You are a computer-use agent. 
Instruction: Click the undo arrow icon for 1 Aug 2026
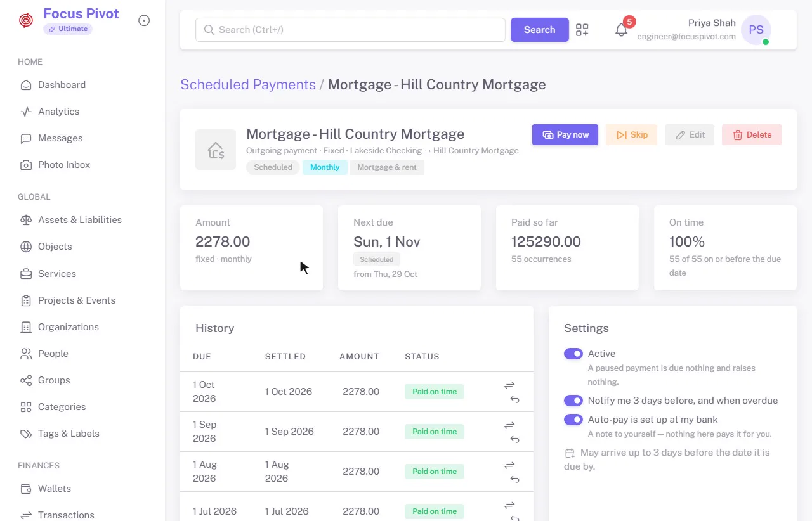point(514,479)
